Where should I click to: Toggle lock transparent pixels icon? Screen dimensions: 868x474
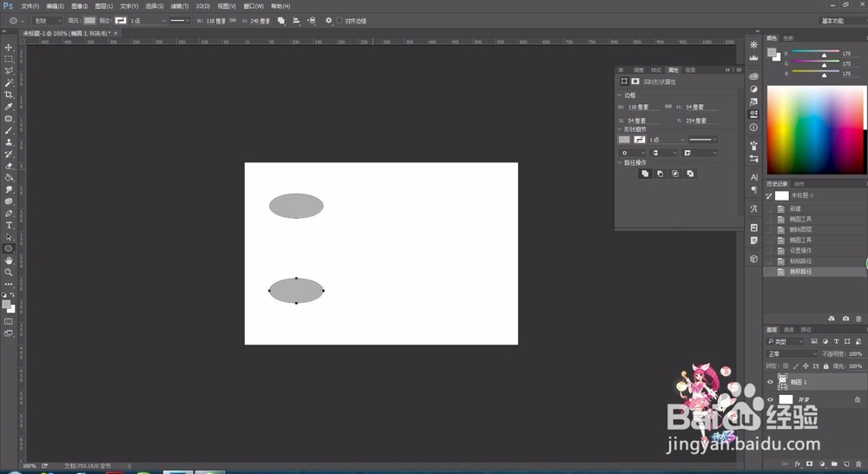point(786,366)
